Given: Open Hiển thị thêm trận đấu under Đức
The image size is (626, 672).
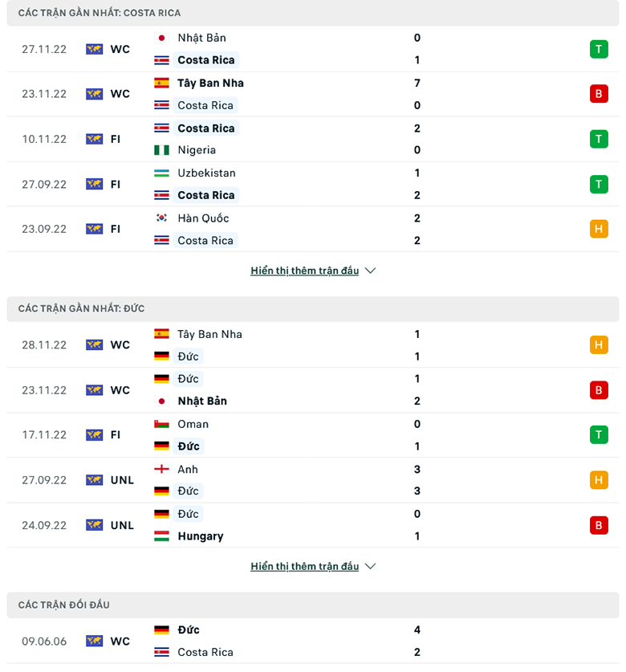Looking at the screenshot, I should pyautogui.click(x=305, y=567).
